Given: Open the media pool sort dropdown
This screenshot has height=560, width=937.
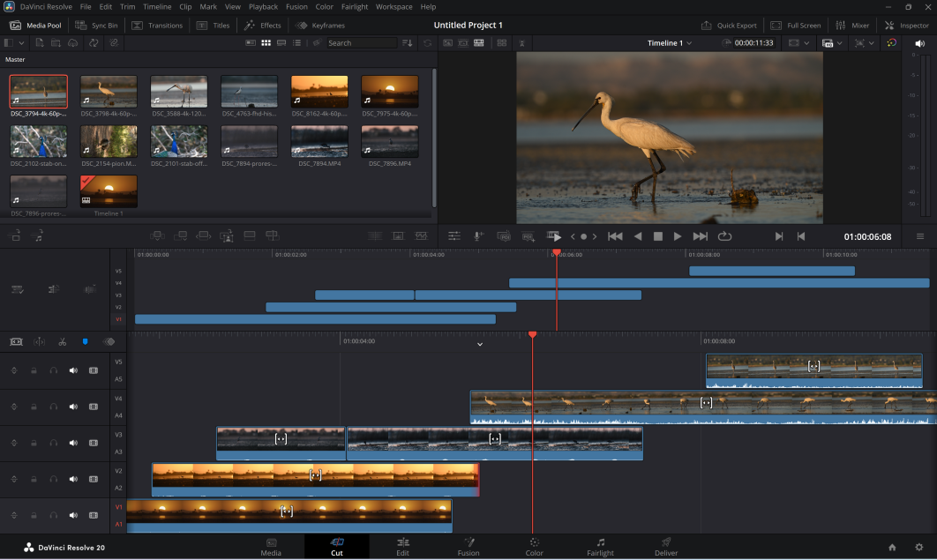Looking at the screenshot, I should point(407,43).
